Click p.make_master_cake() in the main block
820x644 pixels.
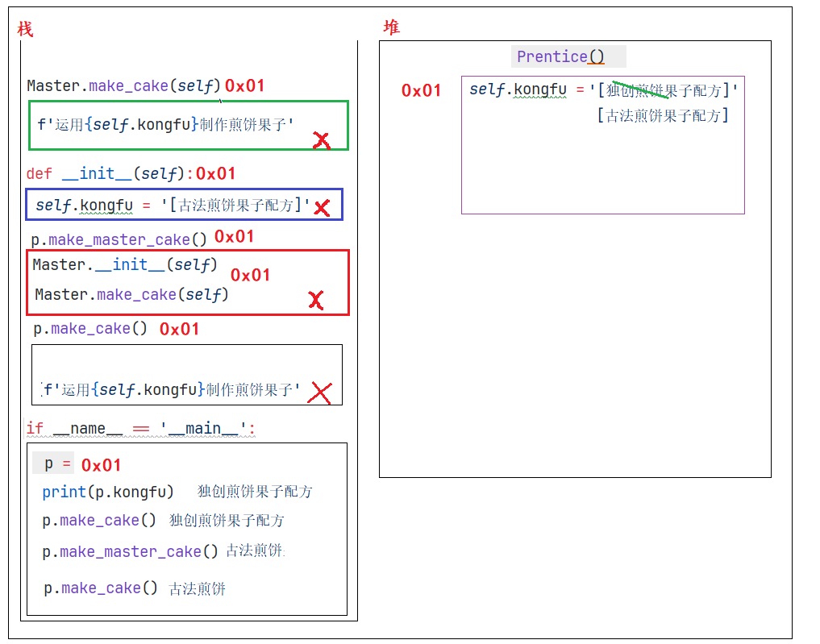pos(131,551)
